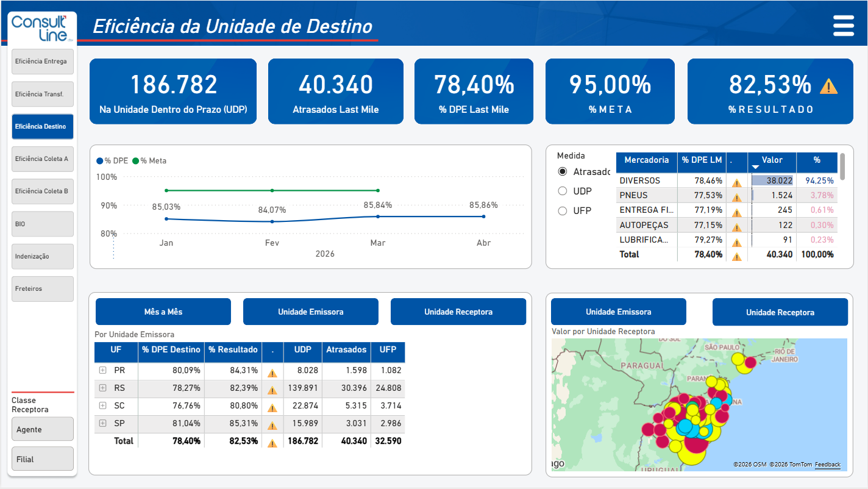Click warning icon in AUTOPEÇAS row

(x=737, y=227)
